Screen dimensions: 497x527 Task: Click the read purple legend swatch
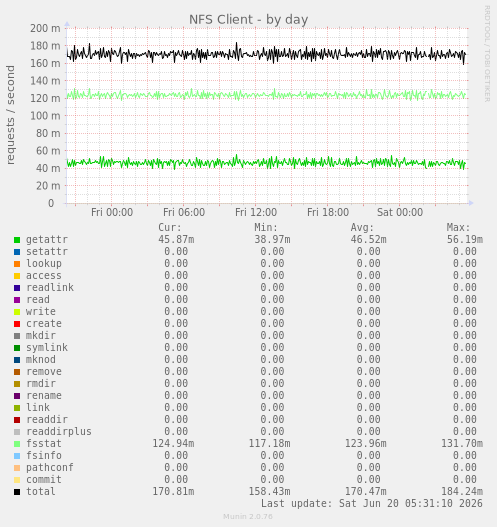point(17,300)
